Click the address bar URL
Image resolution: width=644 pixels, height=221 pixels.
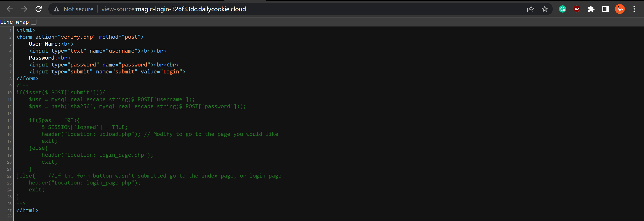[174, 9]
